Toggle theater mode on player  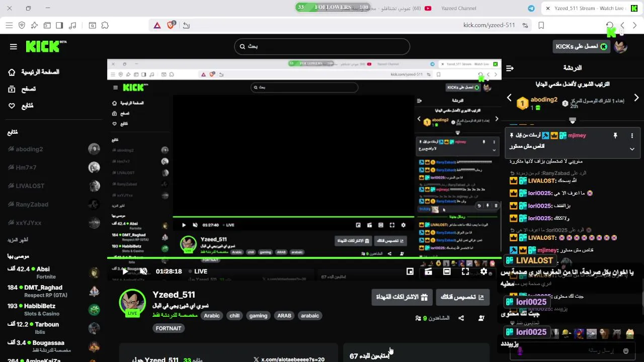(x=447, y=271)
